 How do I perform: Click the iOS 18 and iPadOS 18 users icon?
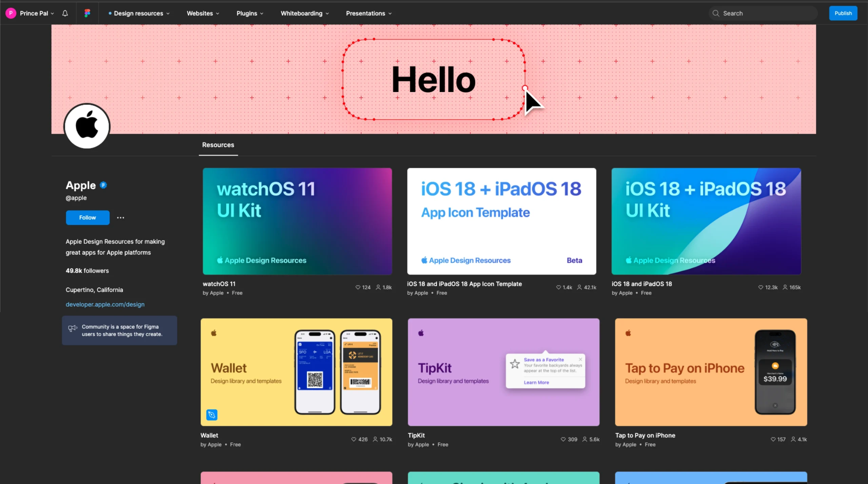(x=785, y=287)
